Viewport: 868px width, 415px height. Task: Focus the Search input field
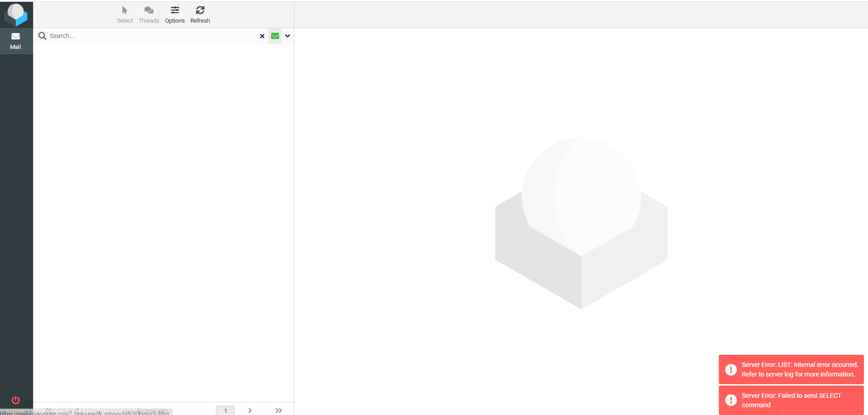150,36
